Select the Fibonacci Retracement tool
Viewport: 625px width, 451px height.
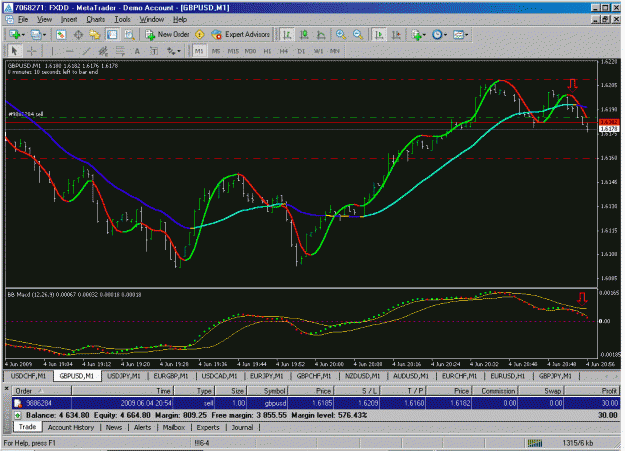(x=120, y=51)
